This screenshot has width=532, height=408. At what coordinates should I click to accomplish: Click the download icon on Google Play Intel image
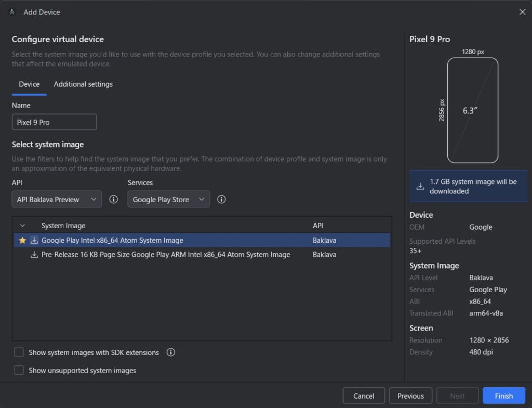click(33, 240)
